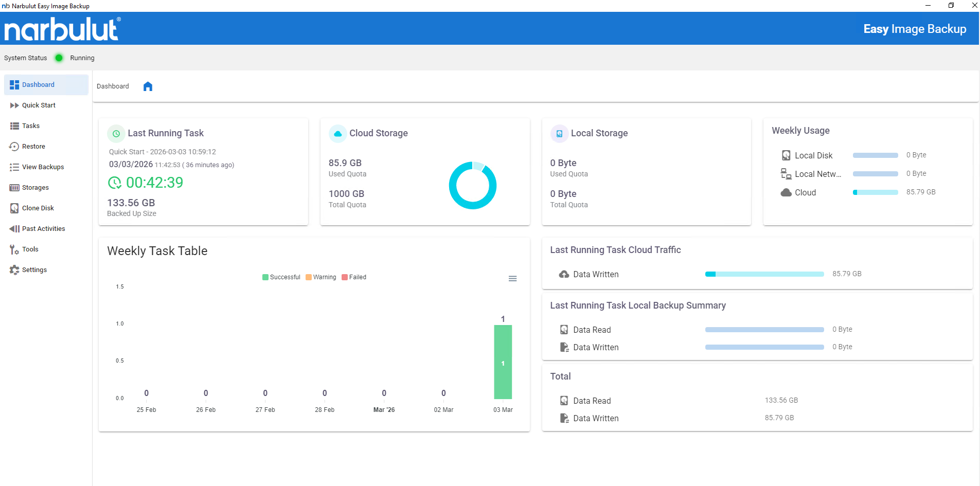This screenshot has width=980, height=486.
Task: Click the Past Activities rewind icon
Action: tap(14, 229)
